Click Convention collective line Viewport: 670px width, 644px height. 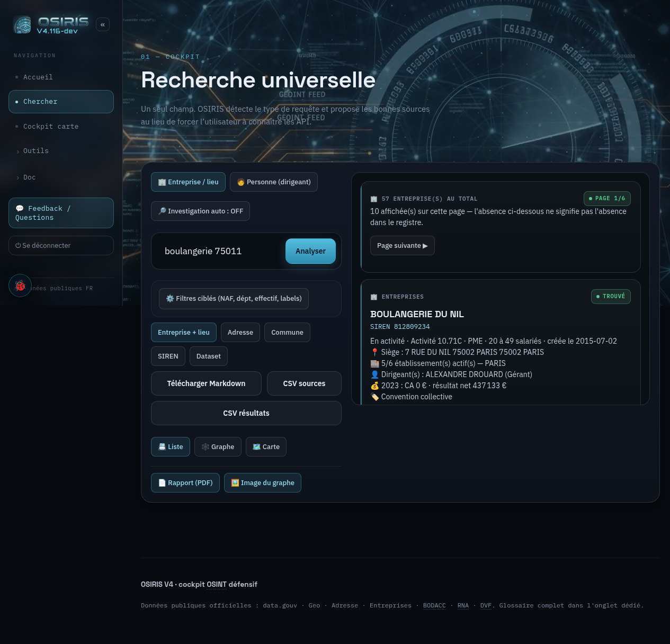412,397
